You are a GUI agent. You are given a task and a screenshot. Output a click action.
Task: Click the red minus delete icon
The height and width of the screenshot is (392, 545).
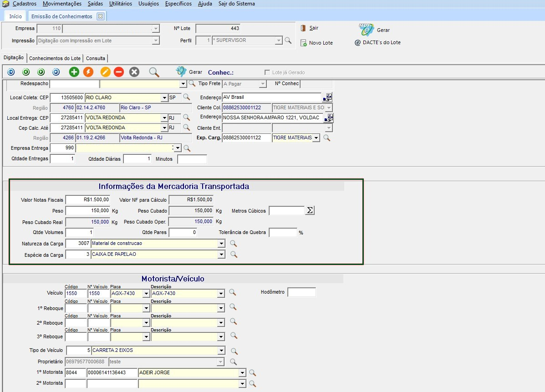118,72
